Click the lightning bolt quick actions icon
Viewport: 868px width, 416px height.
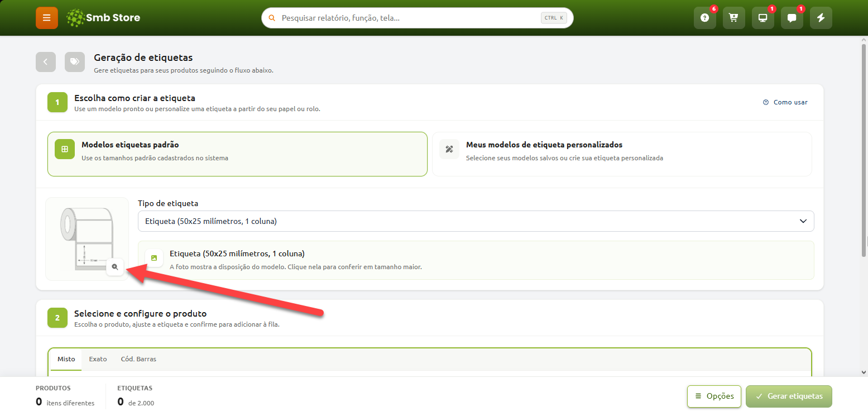(x=821, y=18)
